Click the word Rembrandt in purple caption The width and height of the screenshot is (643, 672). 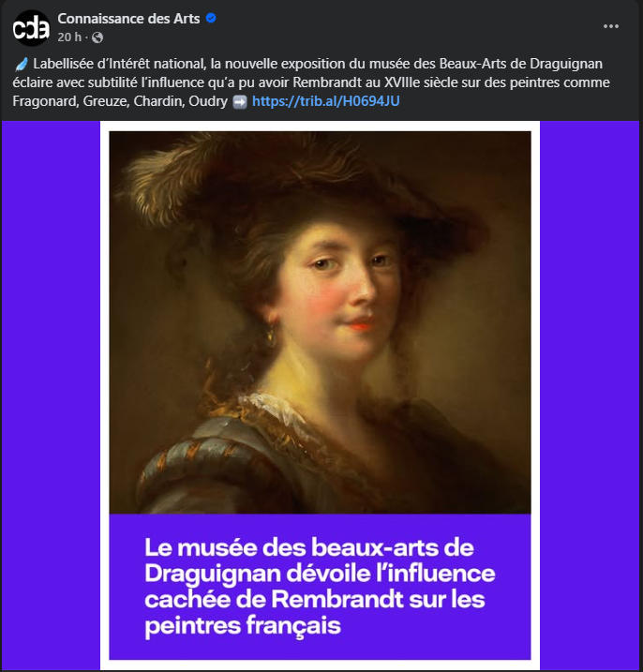point(337,599)
